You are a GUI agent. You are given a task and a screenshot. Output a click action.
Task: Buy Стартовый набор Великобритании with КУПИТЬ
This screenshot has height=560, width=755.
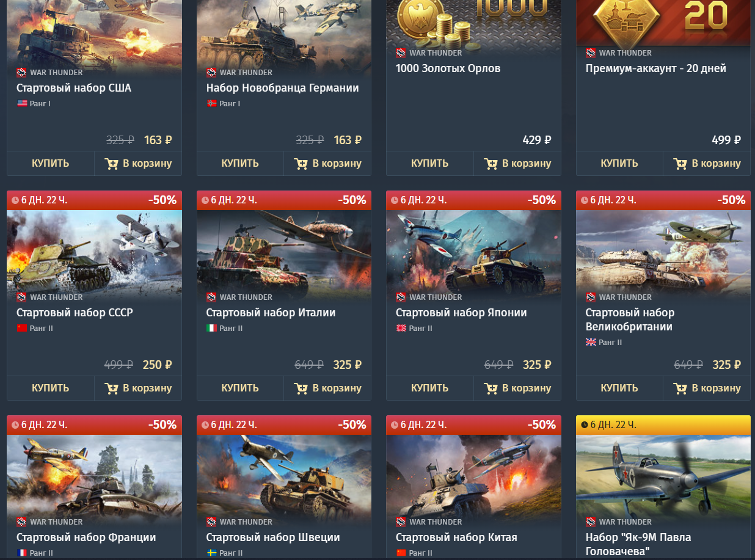click(x=619, y=388)
